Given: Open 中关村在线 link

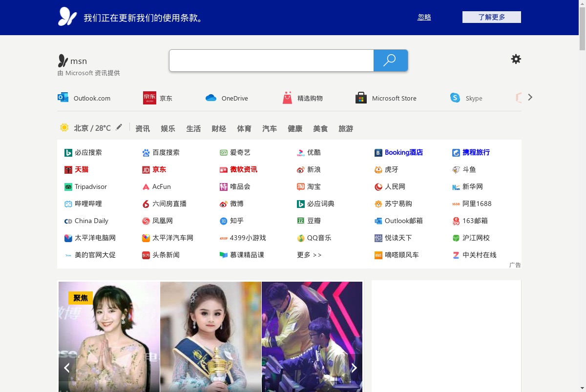Looking at the screenshot, I should tap(474, 255).
